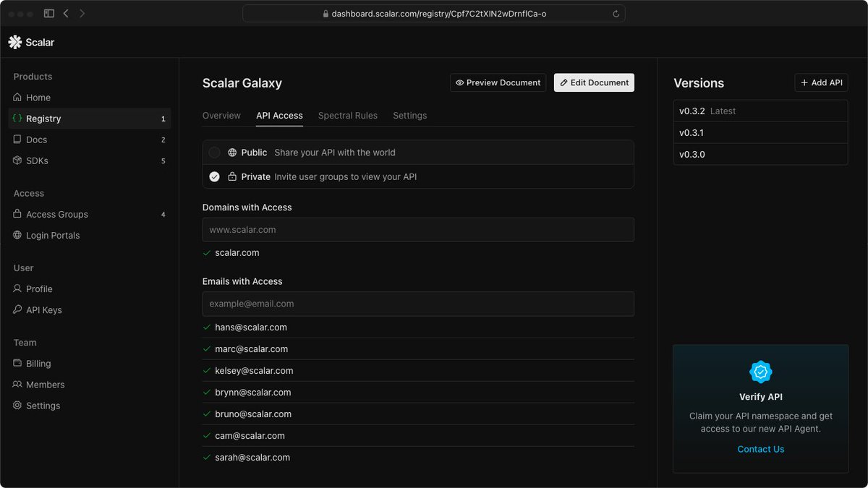Click the lock icon next to Private
Viewport: 868px width, 488px height.
click(232, 176)
